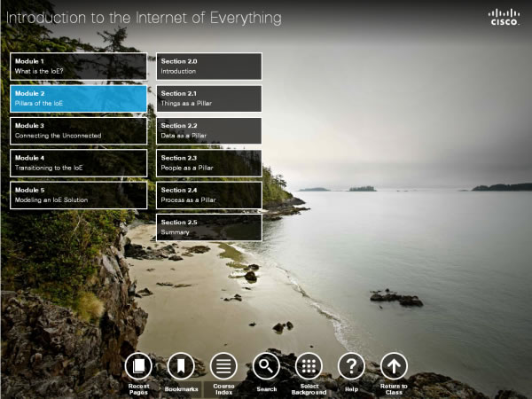532x399 pixels.
Task: Select Module 2 Pillars of the IoE
Action: (79, 98)
